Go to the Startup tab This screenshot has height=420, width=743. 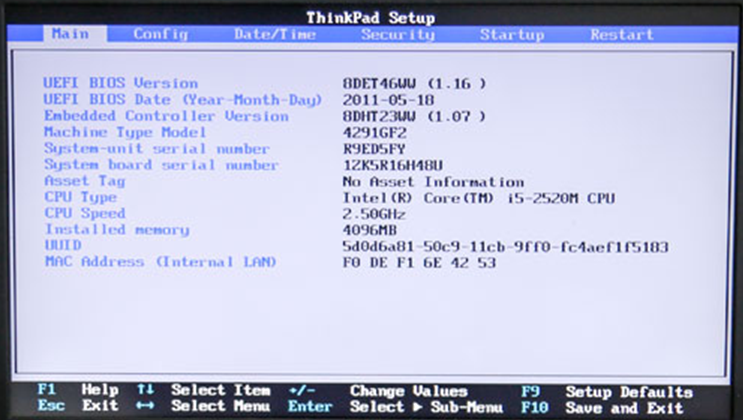pyautogui.click(x=512, y=35)
